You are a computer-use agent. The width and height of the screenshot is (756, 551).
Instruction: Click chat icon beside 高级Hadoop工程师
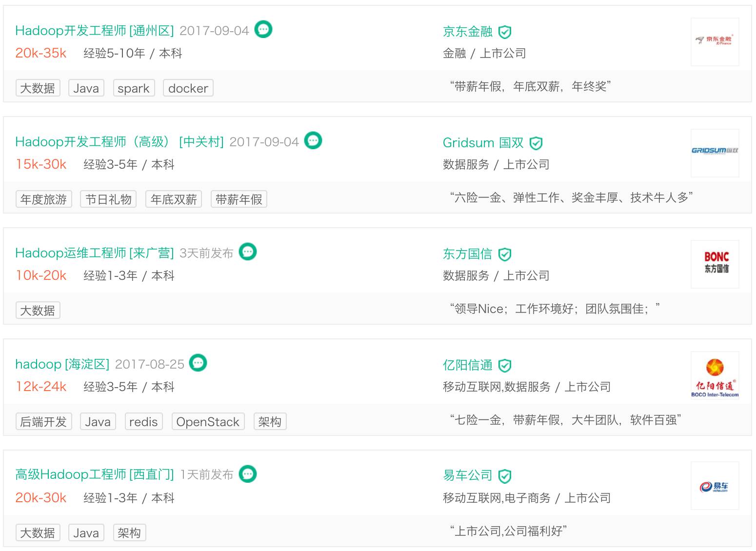pyautogui.click(x=248, y=474)
